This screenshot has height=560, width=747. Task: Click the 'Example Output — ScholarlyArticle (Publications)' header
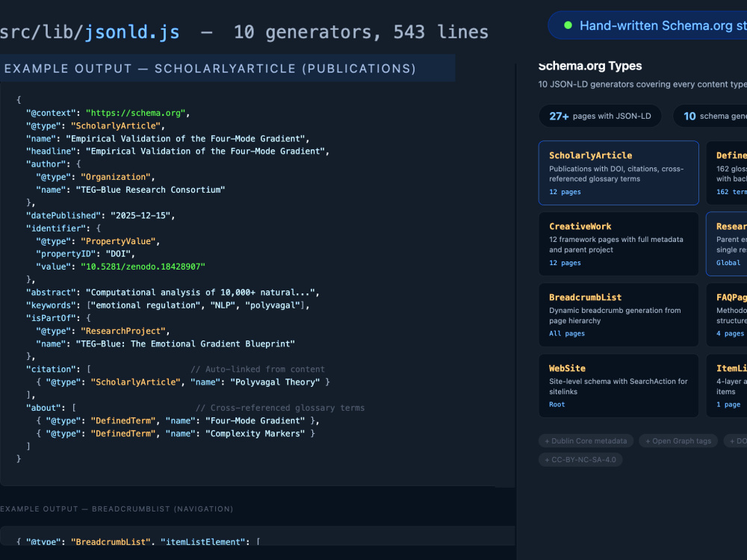pos(210,69)
